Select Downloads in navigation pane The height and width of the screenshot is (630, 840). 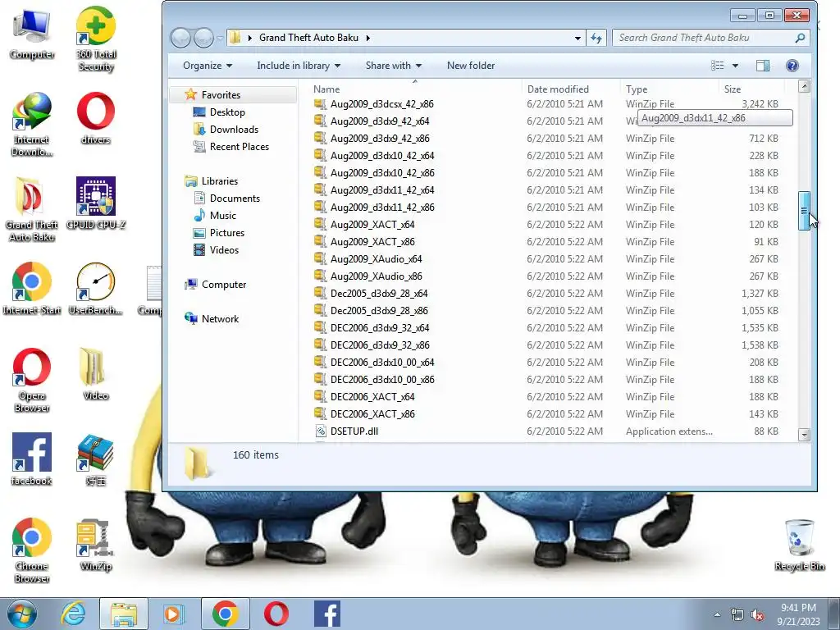pos(234,129)
